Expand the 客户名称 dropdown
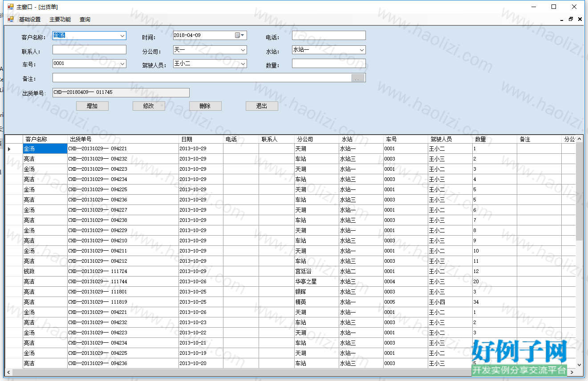The height and width of the screenshot is (381, 588). pyautogui.click(x=122, y=36)
